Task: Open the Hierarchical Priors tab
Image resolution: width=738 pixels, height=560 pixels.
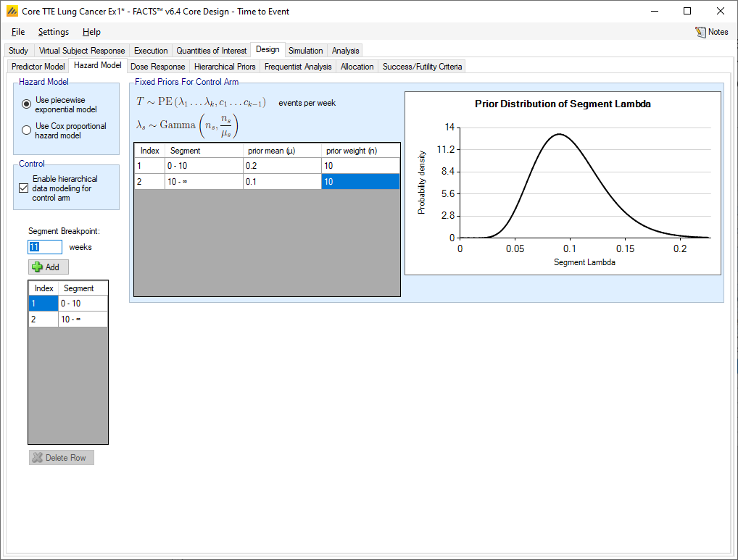Action: pos(225,67)
